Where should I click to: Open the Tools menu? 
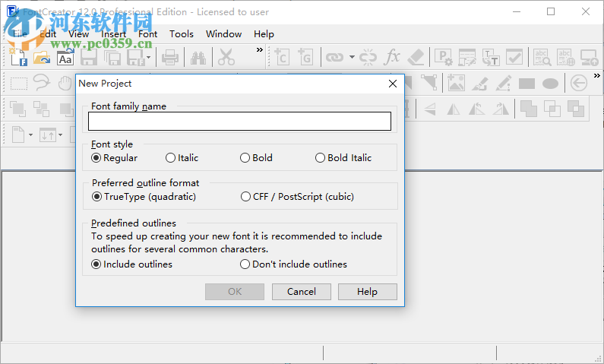(182, 34)
